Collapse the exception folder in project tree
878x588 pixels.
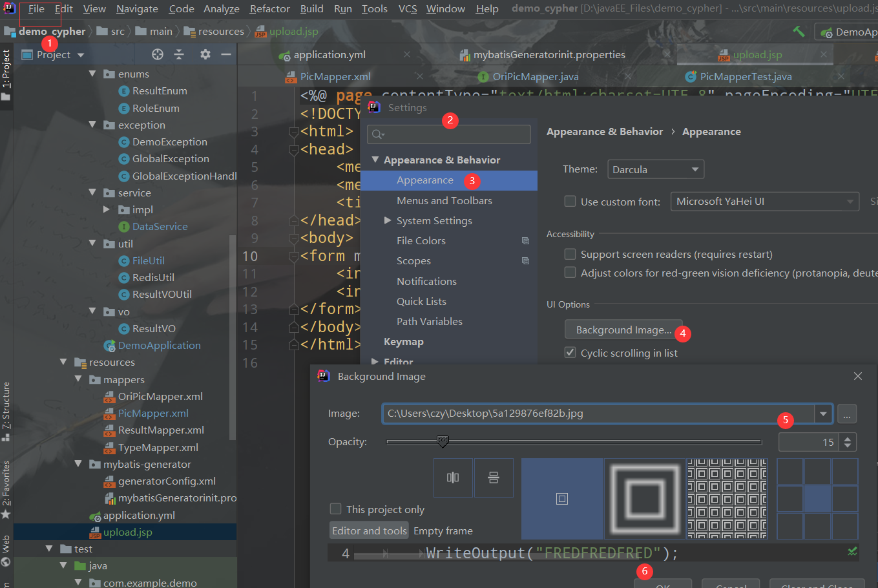point(92,125)
